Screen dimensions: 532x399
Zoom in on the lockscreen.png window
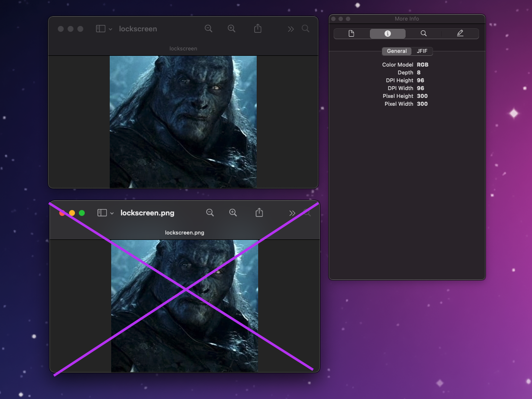pyautogui.click(x=233, y=212)
